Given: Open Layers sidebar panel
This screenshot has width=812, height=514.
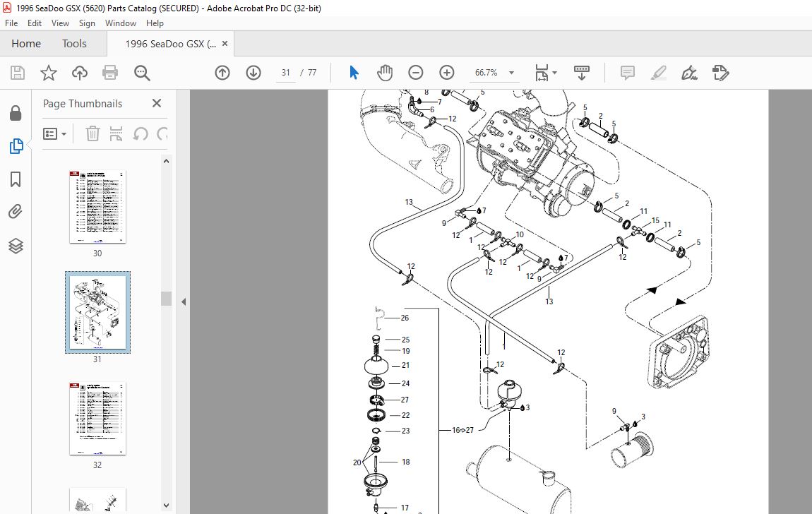Looking at the screenshot, I should 16,246.
